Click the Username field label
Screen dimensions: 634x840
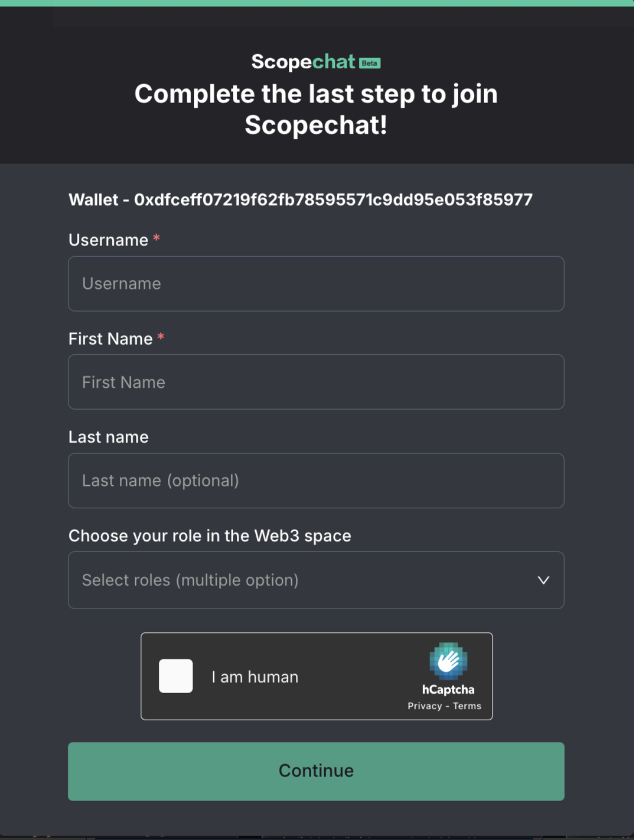pyautogui.click(x=108, y=240)
